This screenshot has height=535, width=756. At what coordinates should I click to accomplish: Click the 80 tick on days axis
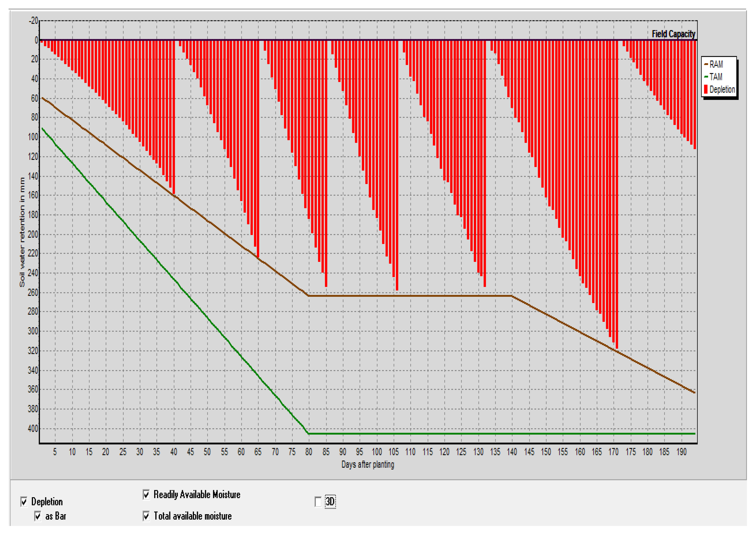(309, 452)
